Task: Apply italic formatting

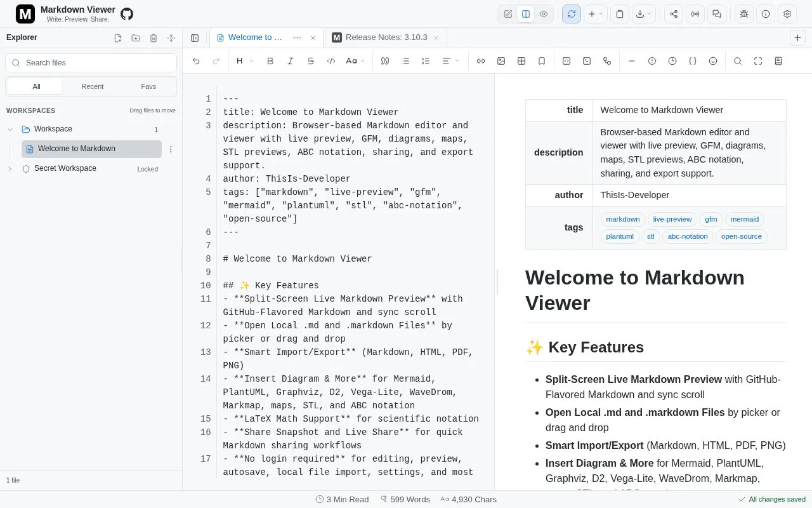Action: point(291,61)
